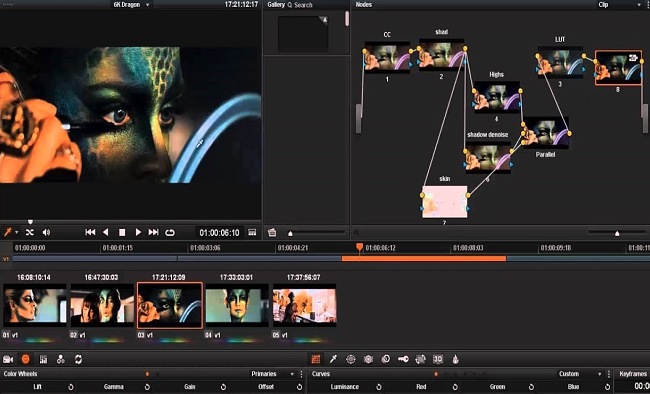Image resolution: width=650 pixels, height=394 pixels.
Task: Select the skin node 7
Action: point(444,202)
